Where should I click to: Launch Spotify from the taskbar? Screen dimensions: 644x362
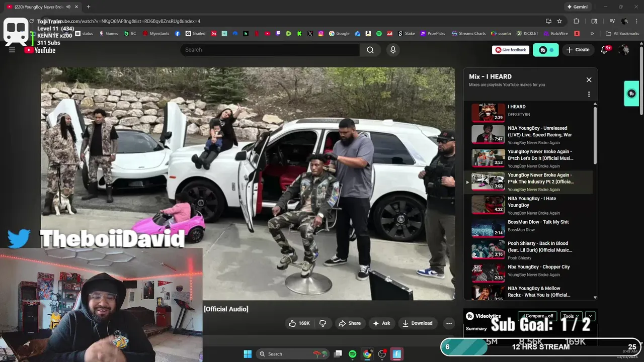point(353,354)
